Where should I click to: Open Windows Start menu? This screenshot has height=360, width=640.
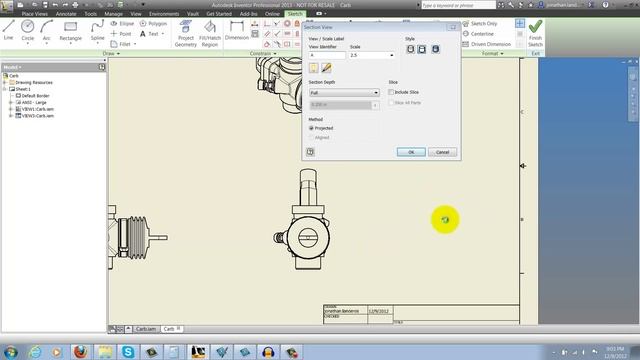coord(10,351)
